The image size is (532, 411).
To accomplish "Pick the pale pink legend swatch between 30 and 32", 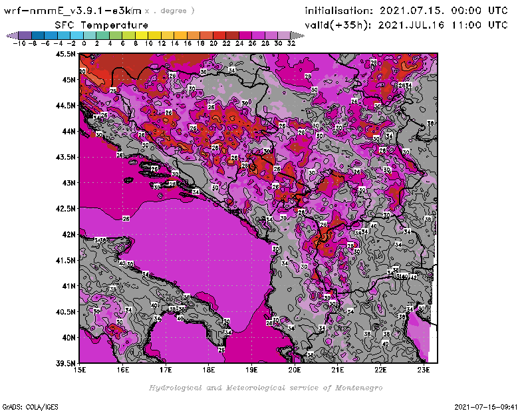I will point(284,35).
